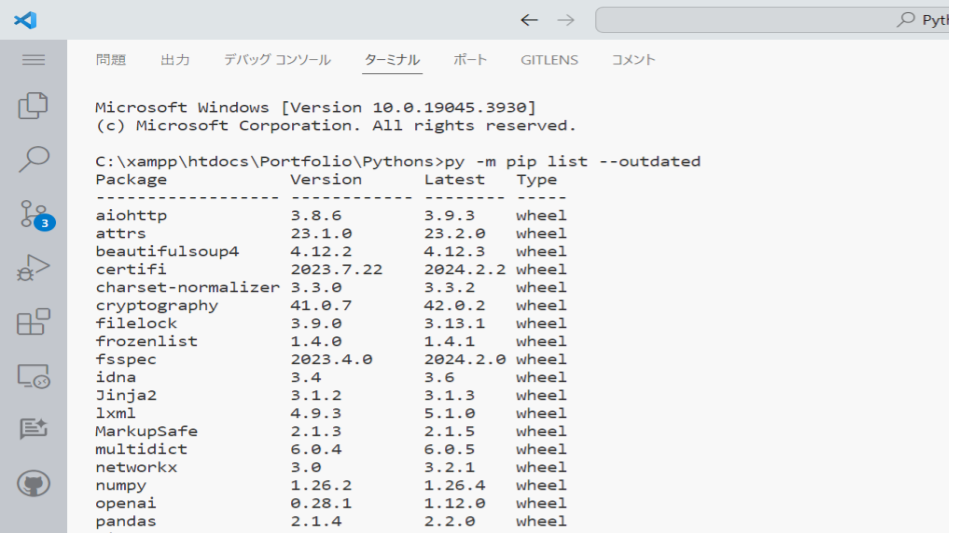Open the hamburger menu icon

click(34, 59)
